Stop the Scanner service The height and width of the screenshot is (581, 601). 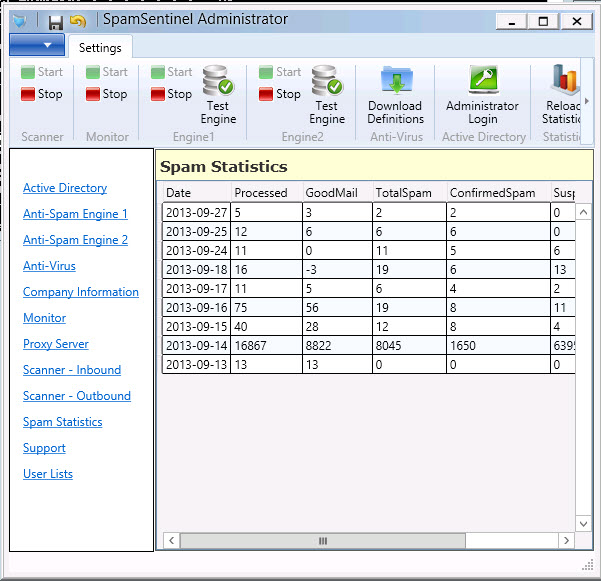(x=42, y=94)
